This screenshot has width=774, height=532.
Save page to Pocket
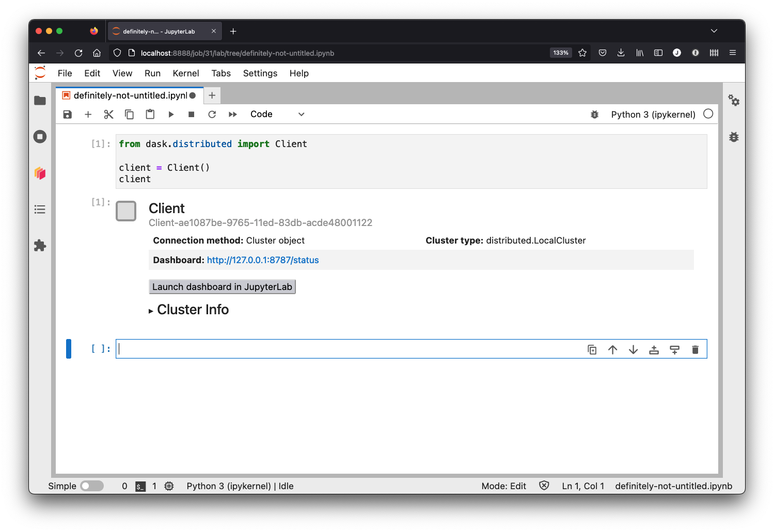603,53
